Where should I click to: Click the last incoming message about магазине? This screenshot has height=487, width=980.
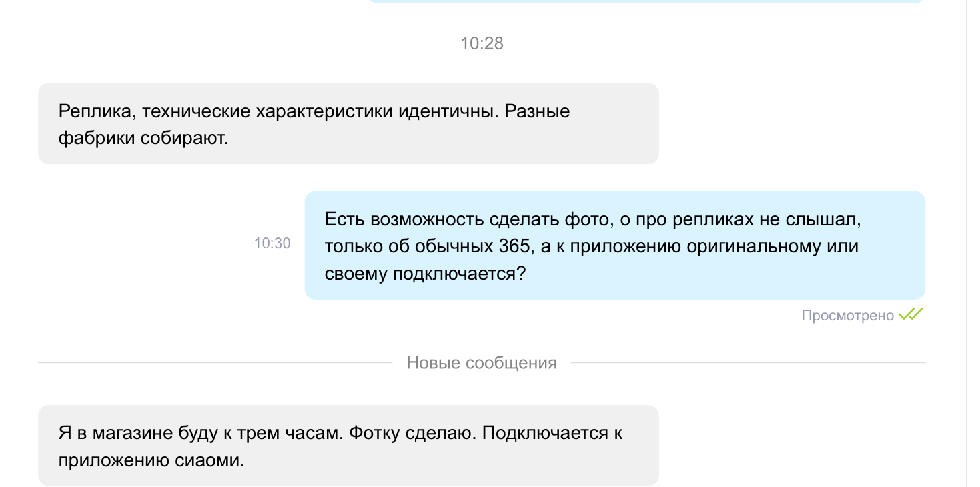pos(348,446)
